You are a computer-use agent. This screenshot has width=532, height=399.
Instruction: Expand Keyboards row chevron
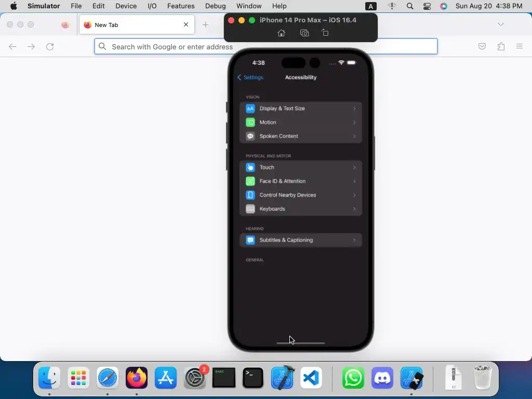pos(354,209)
